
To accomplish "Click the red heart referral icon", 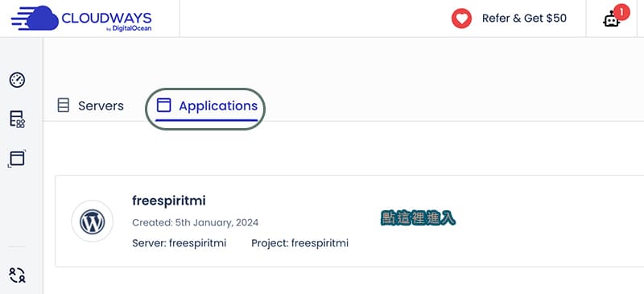I will (461, 19).
